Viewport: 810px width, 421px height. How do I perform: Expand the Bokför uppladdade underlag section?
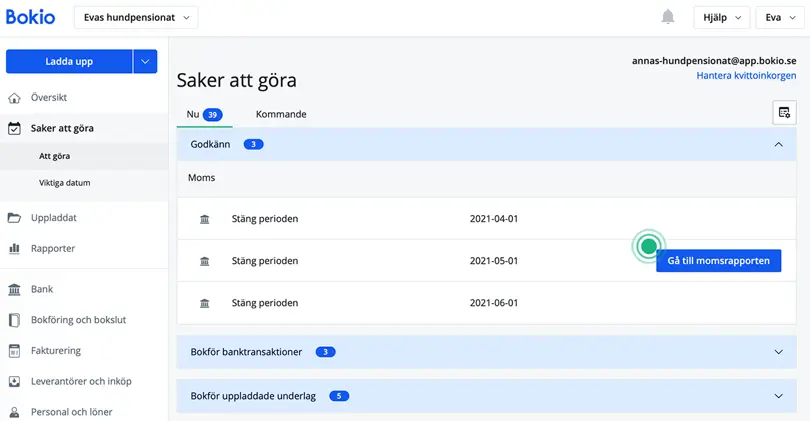pos(778,396)
